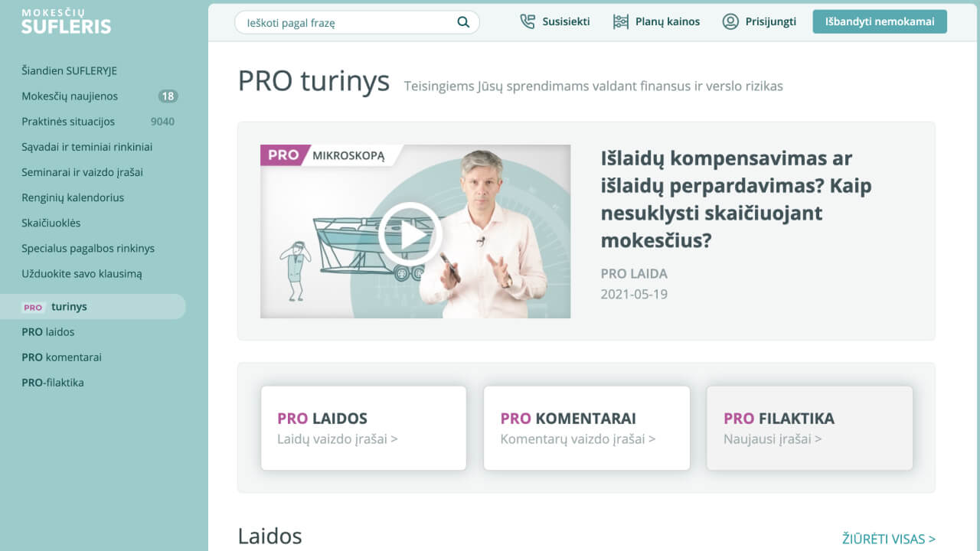Open the video article headline link

coord(736,200)
